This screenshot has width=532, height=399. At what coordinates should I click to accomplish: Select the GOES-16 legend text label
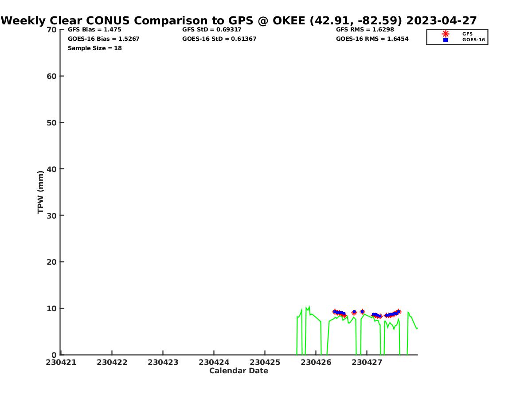(x=473, y=40)
